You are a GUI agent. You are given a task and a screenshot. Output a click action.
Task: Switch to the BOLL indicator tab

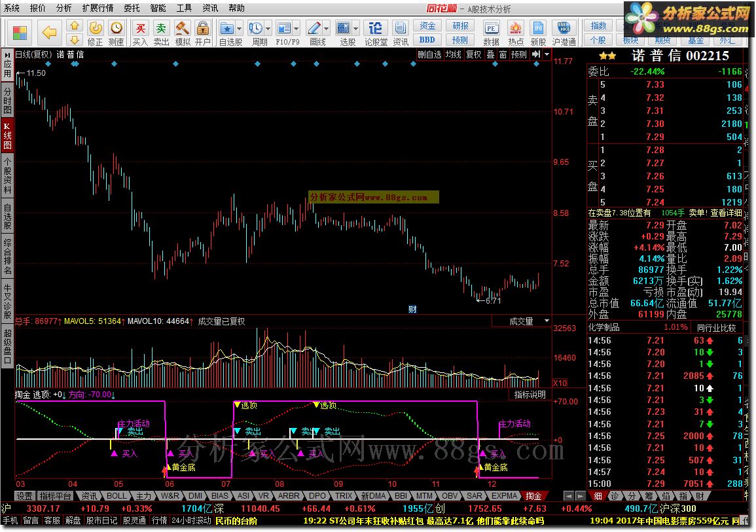117,496
